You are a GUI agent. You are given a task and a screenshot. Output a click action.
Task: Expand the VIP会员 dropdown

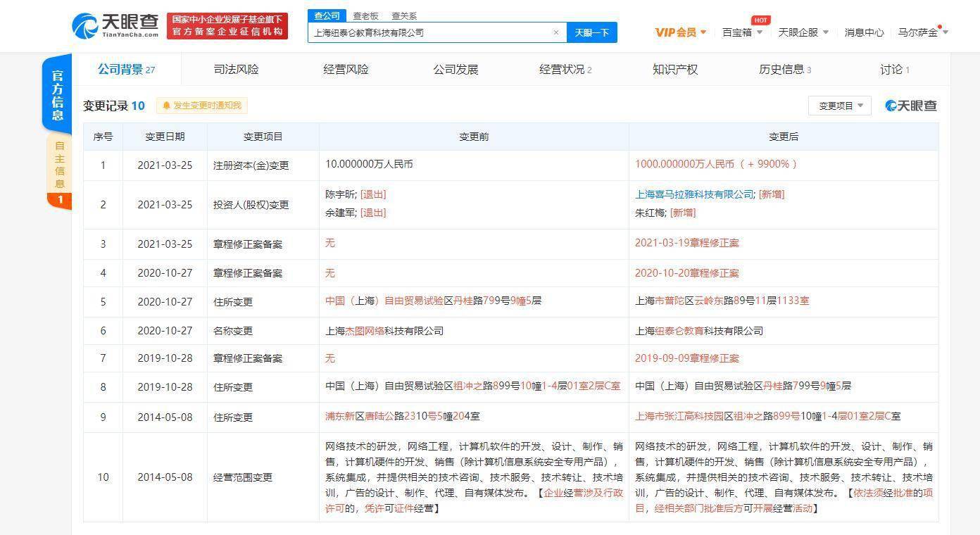point(680,32)
